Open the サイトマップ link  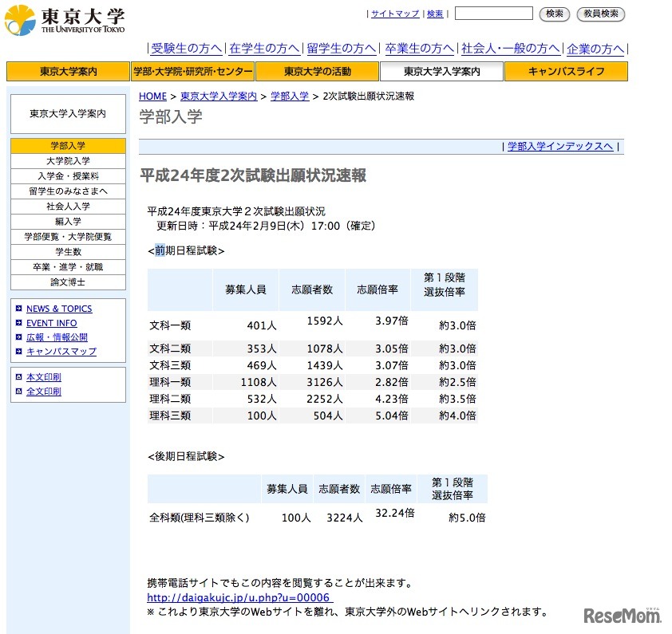click(x=394, y=14)
